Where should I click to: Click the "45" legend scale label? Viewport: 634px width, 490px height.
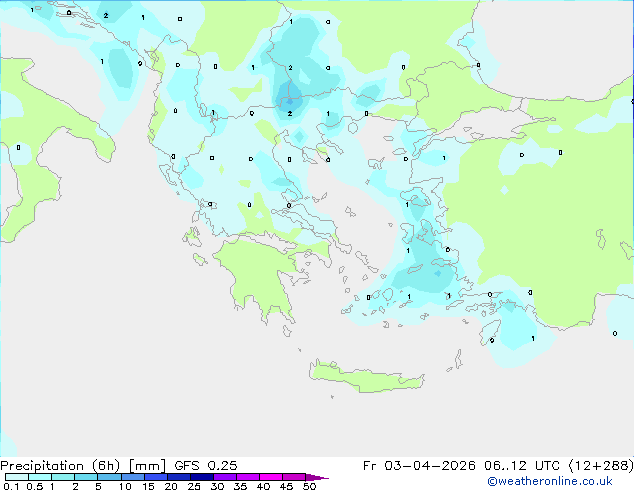(x=286, y=486)
